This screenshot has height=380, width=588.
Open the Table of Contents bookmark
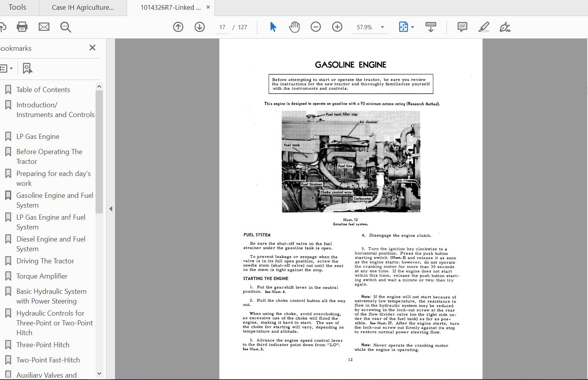coord(43,90)
